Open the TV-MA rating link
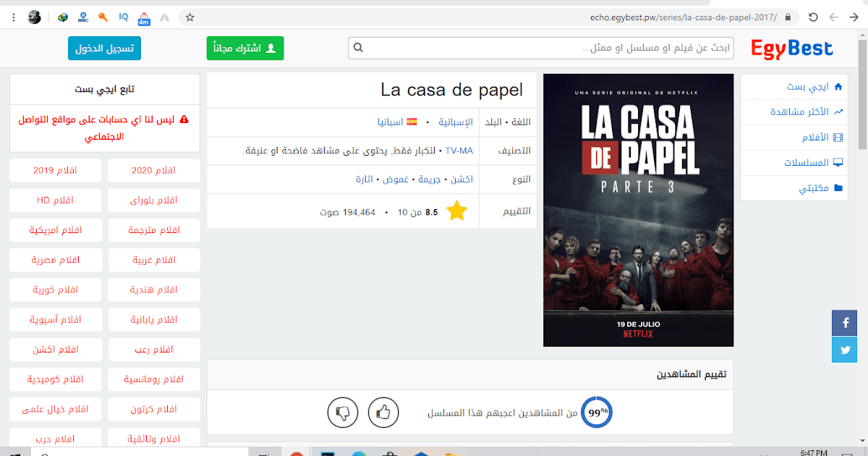Image resolution: width=868 pixels, height=456 pixels. 459,151
